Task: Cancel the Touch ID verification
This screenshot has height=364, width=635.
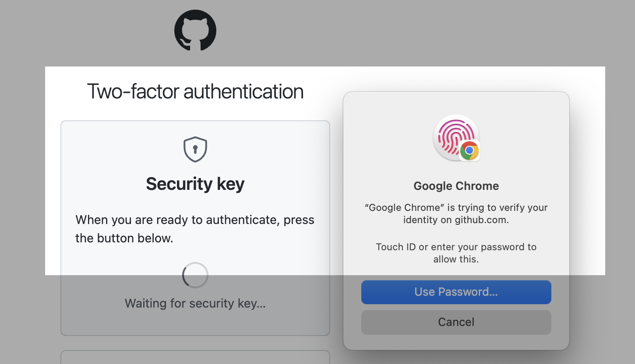Action: click(x=456, y=322)
